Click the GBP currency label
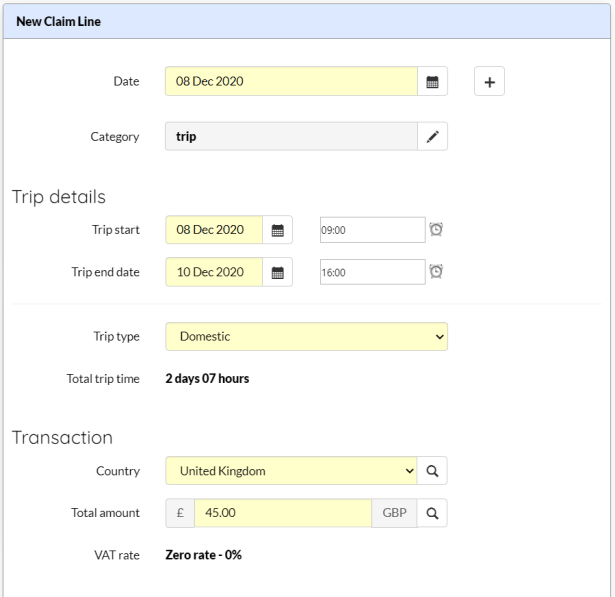Image resolution: width=615 pixels, height=597 pixels. coord(394,513)
